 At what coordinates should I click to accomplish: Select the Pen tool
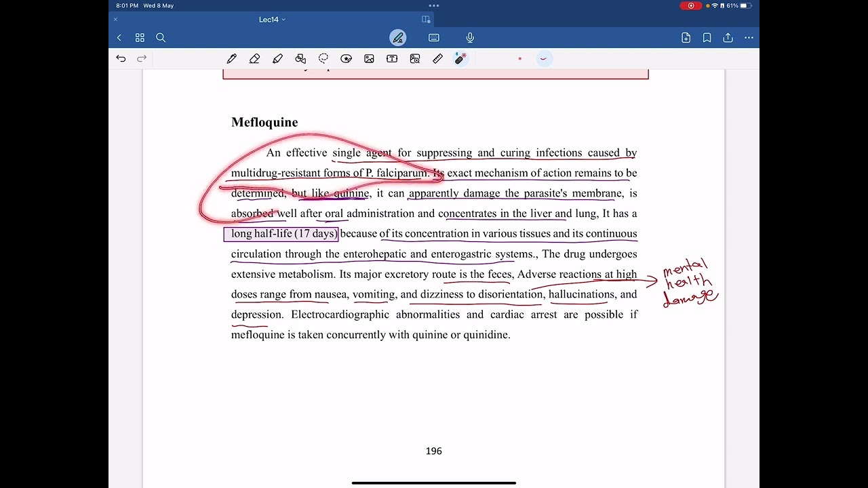[232, 59]
